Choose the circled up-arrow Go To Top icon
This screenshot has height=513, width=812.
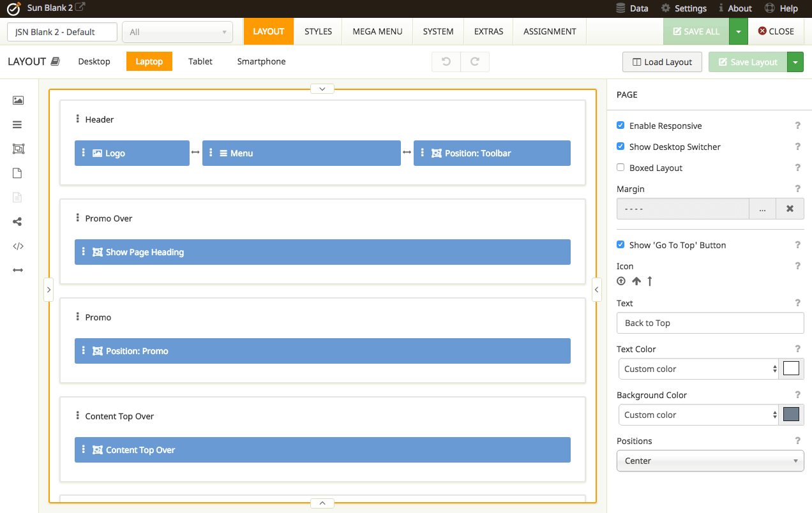point(621,281)
